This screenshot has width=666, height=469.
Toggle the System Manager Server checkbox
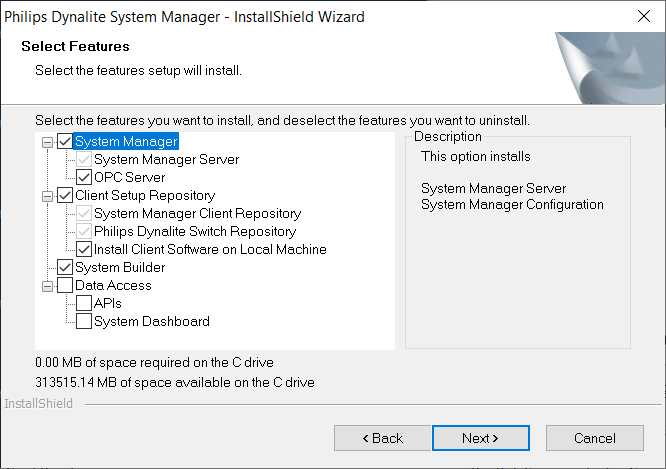tap(84, 160)
